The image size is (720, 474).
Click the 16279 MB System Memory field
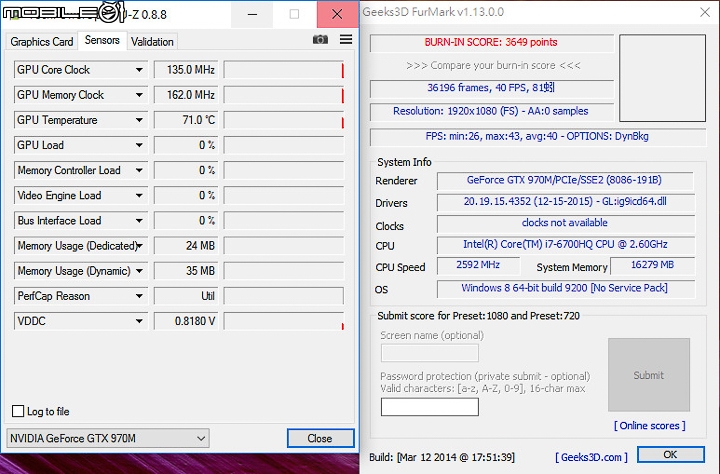(652, 265)
